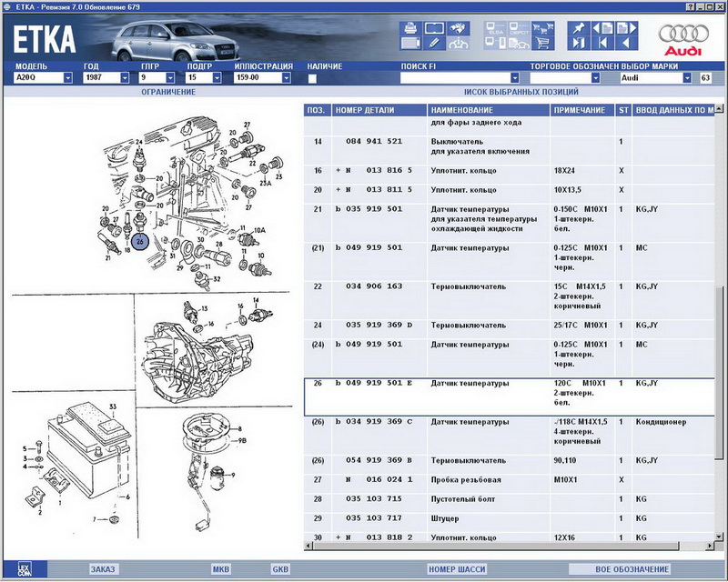This screenshot has width=728, height=582.
Task: Click the help question mark in title bar
Action: click(x=691, y=7)
